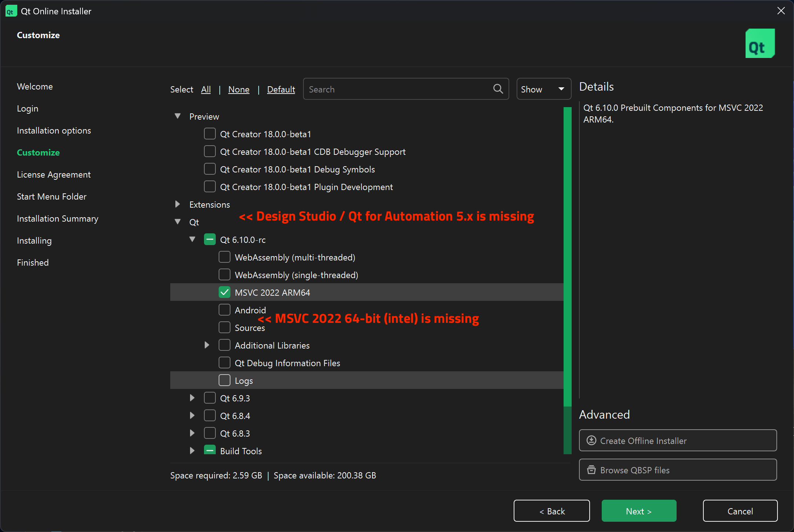Click the download icon on Create Offline Installer

coord(591,440)
